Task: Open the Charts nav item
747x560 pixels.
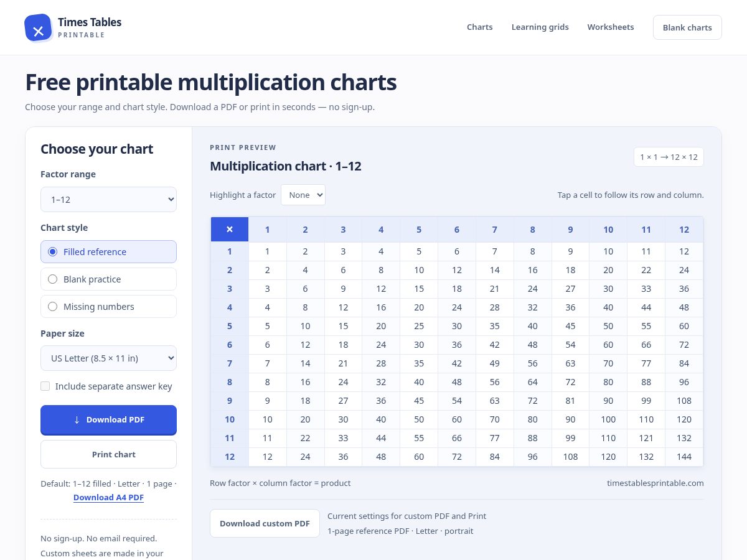Action: [480, 27]
